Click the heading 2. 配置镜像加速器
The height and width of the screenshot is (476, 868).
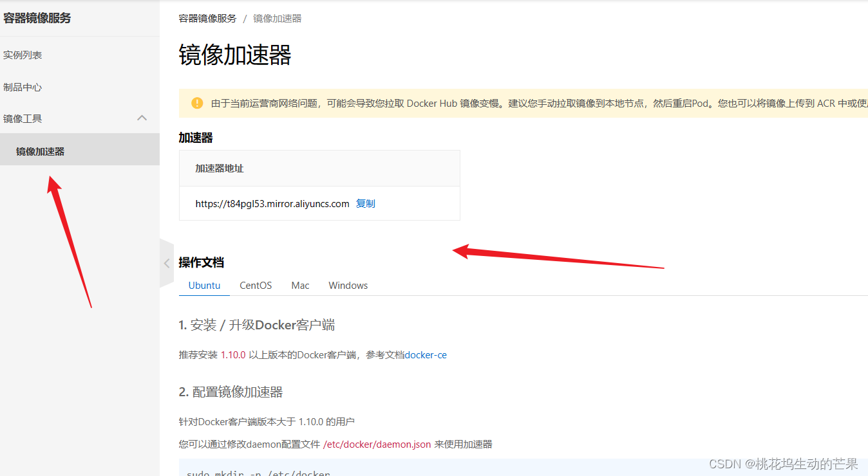point(231,392)
